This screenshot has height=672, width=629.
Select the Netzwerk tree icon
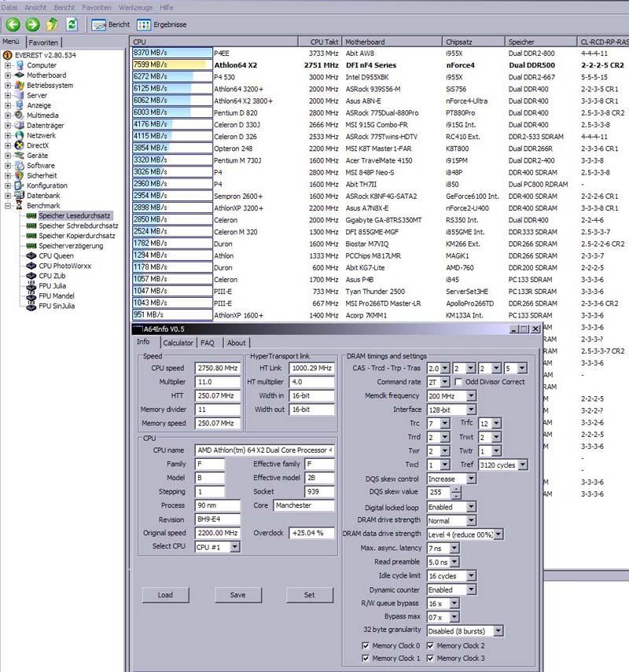click(20, 135)
